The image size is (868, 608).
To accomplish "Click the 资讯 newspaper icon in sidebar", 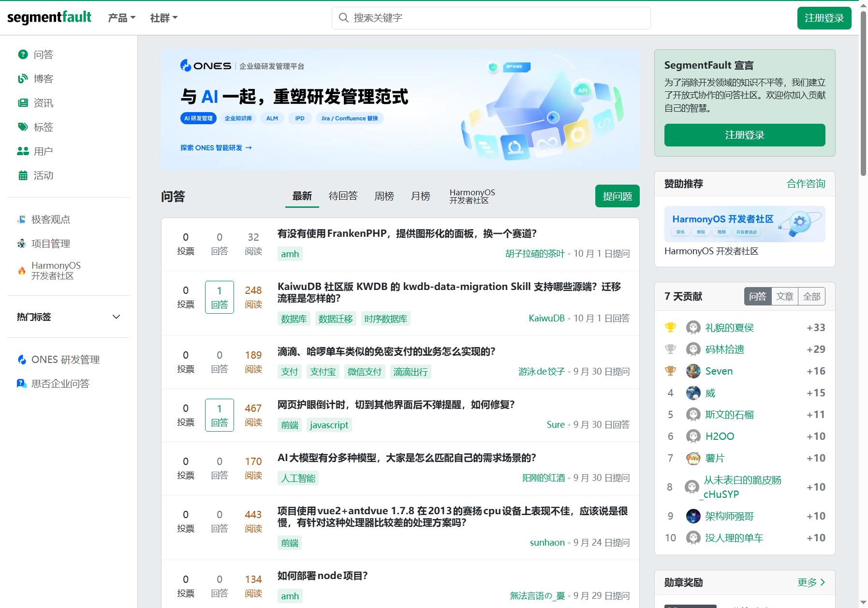I will tap(23, 103).
